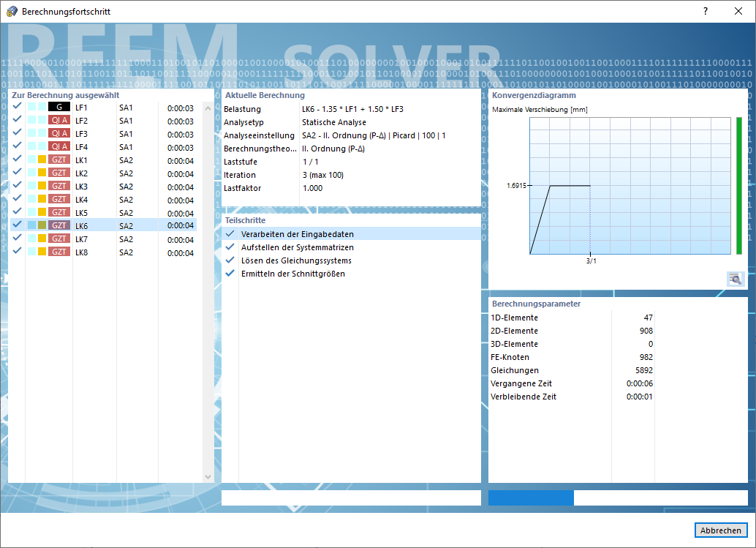
Task: Click the GZT badge of LK4
Action: click(x=58, y=199)
